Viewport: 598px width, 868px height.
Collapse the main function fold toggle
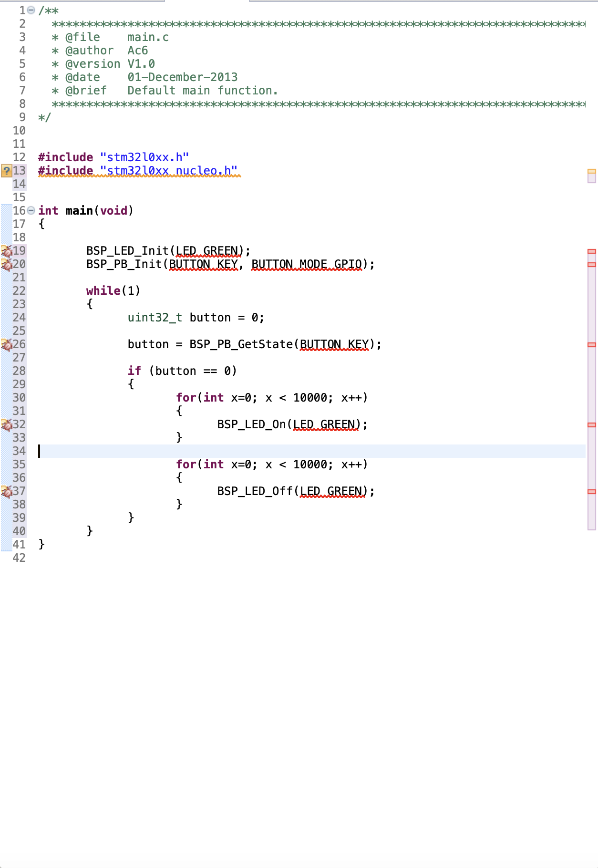[31, 210]
